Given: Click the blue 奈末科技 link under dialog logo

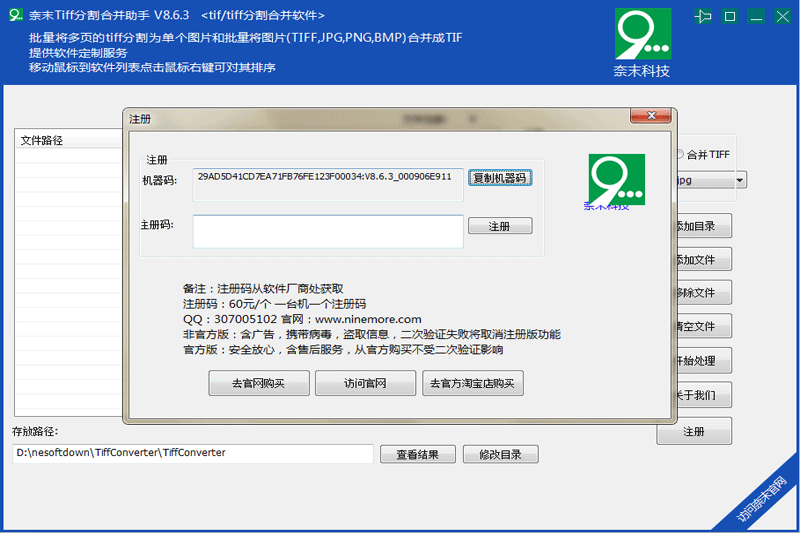Looking at the screenshot, I should click(x=606, y=206).
